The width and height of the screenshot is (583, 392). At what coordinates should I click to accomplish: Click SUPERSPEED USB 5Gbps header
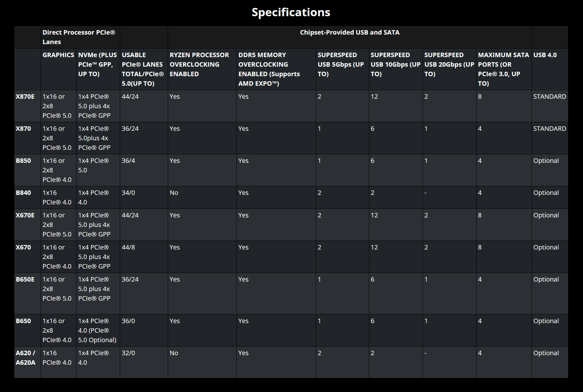[x=342, y=69]
